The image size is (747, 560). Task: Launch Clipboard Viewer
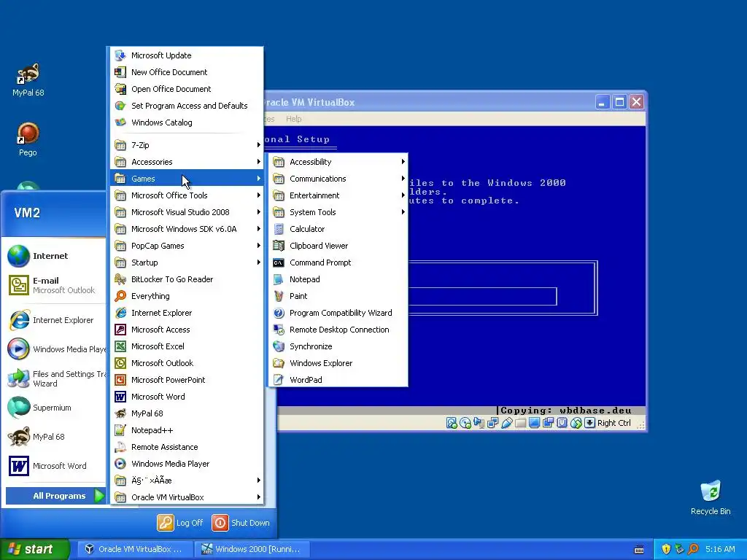pos(338,246)
